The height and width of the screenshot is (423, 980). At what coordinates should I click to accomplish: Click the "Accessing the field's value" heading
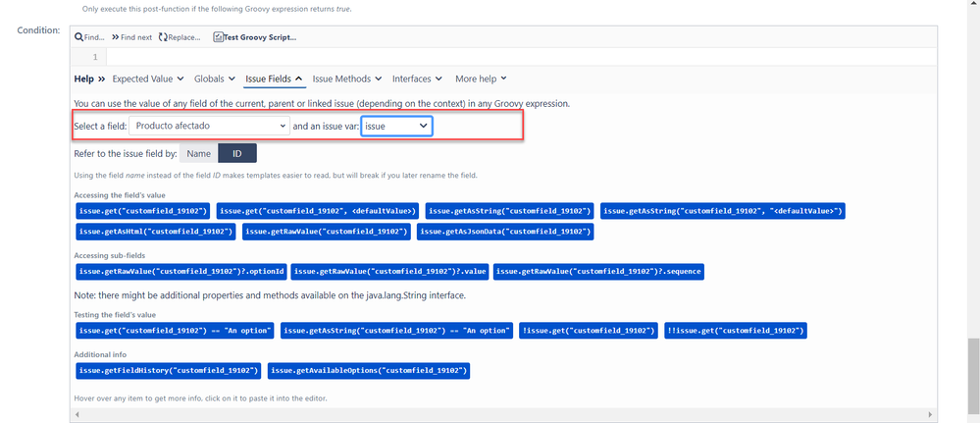point(120,195)
